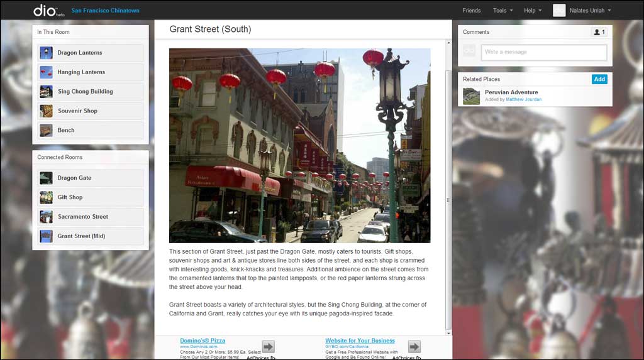The width and height of the screenshot is (644, 360).
Task: Click the Gift Shop thumbnail icon
Action: pos(46,197)
